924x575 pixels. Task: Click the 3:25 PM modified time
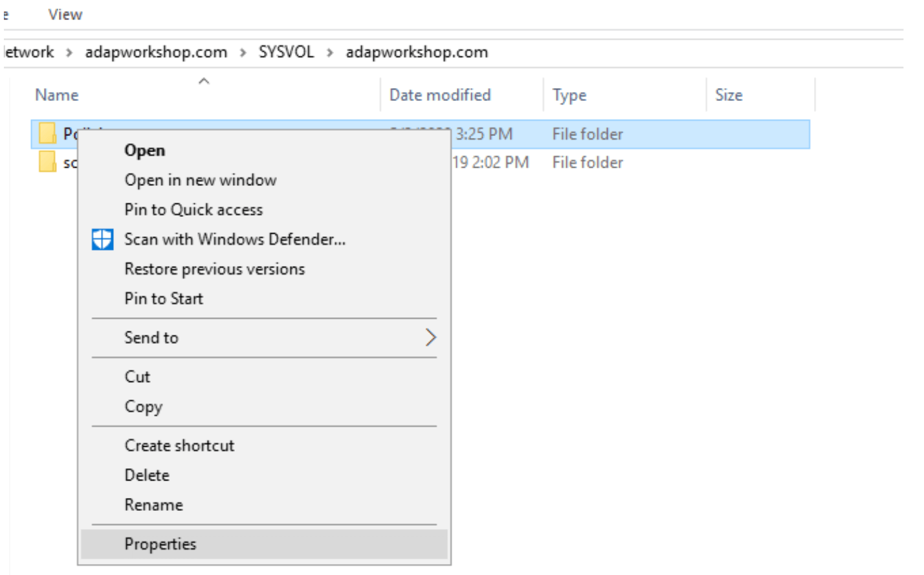484,134
